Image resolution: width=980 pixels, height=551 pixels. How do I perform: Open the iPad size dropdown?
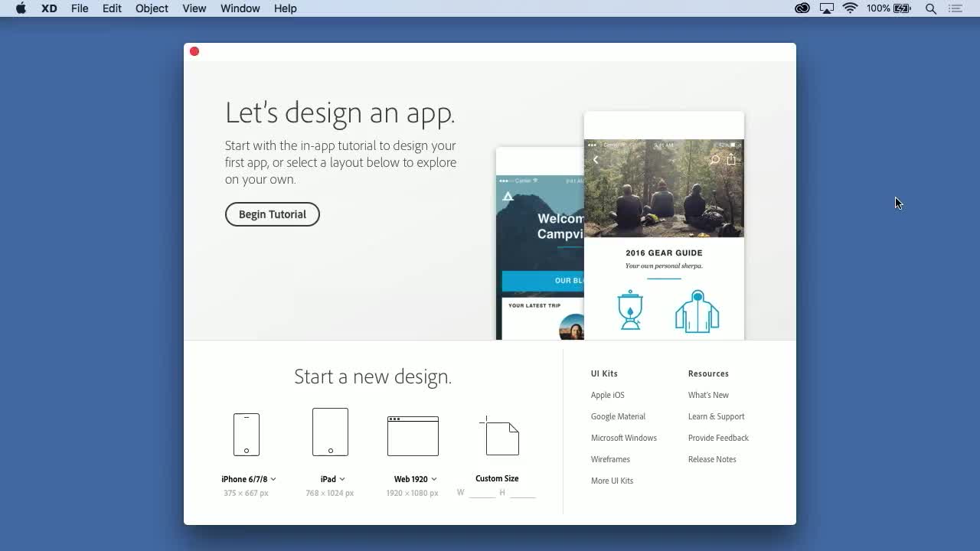click(x=341, y=478)
